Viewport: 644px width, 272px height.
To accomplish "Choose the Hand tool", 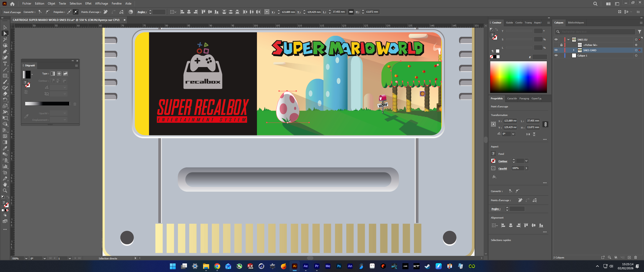I will 5,185.
